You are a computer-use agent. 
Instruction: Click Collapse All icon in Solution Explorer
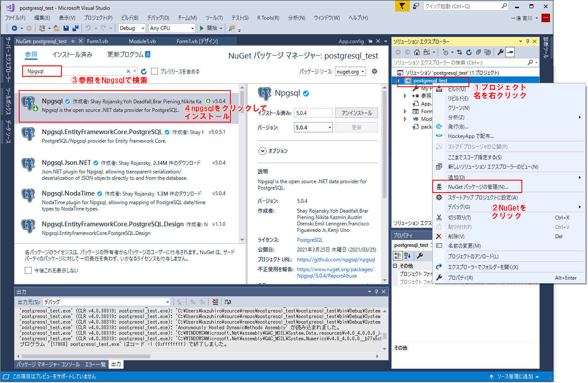478,52
